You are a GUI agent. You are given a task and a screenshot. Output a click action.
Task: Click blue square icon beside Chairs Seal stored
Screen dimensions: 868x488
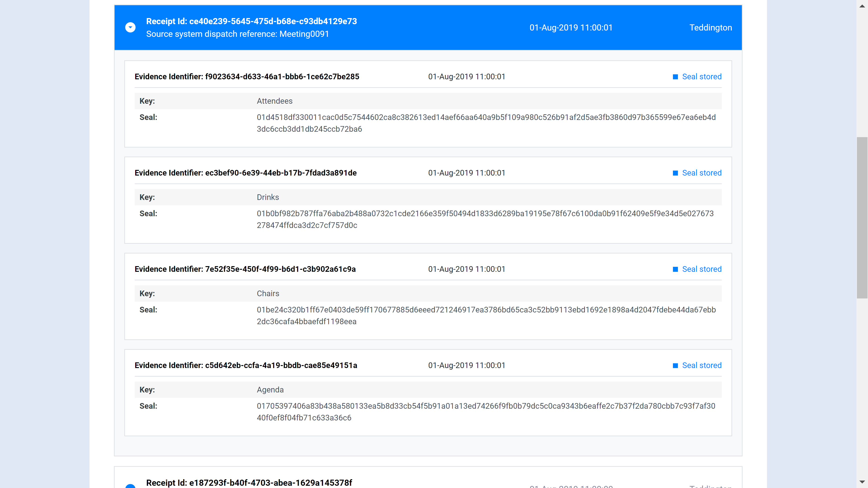click(675, 270)
